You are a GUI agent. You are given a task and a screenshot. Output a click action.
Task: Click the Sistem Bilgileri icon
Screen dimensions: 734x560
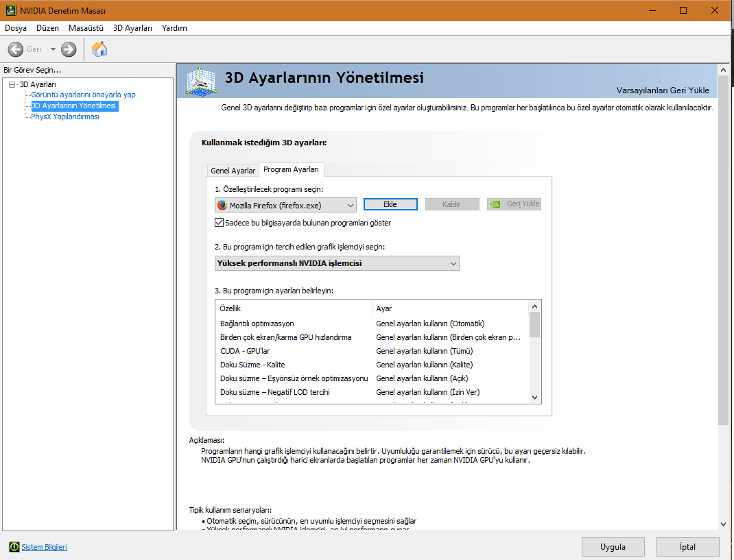14,547
